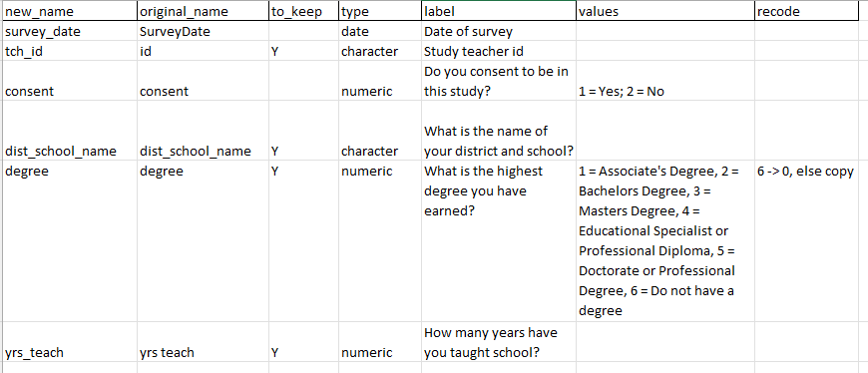Image resolution: width=868 pixels, height=373 pixels.
Task: Select the new_name header cell
Action: (70, 12)
